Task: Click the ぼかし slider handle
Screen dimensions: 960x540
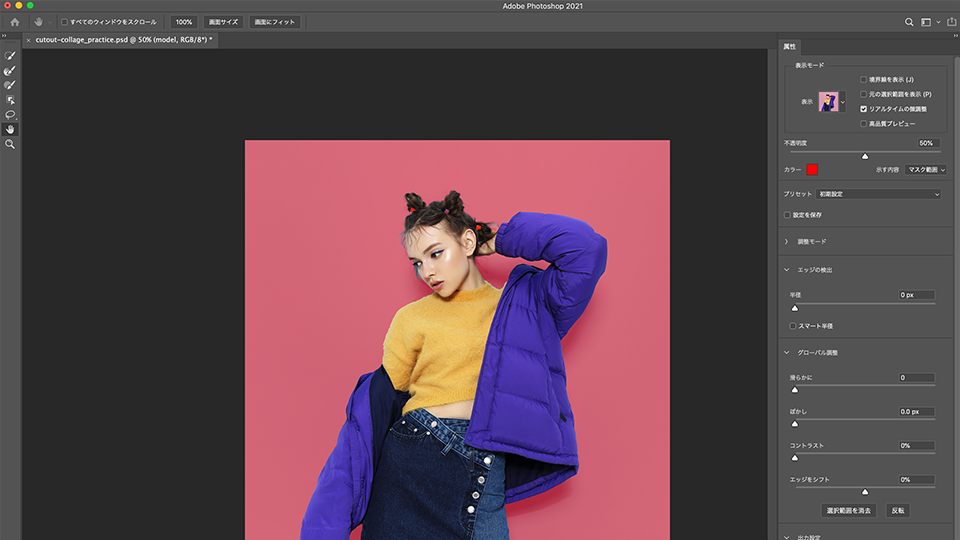Action: coord(795,424)
